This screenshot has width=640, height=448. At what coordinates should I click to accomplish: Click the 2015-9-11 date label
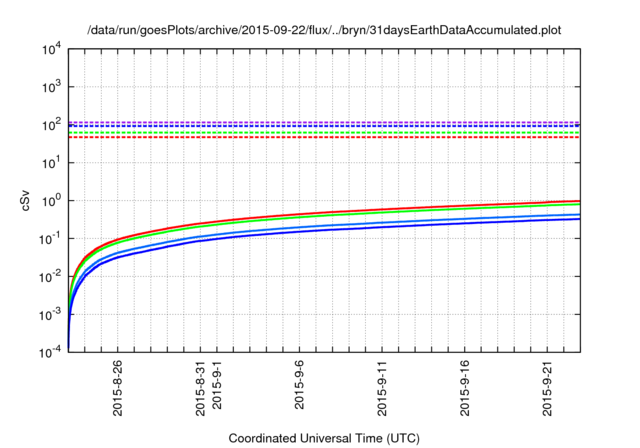(x=382, y=388)
